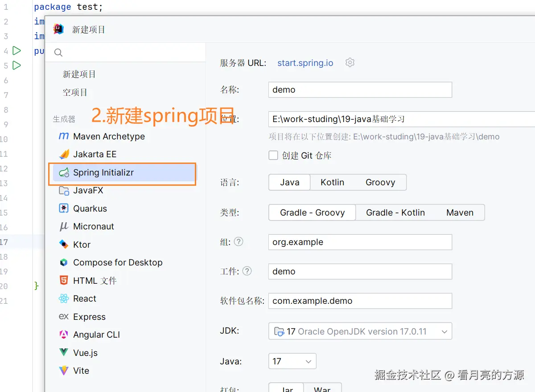Select Kotlin as the language
Screen dimensions: 535x392
332,182
